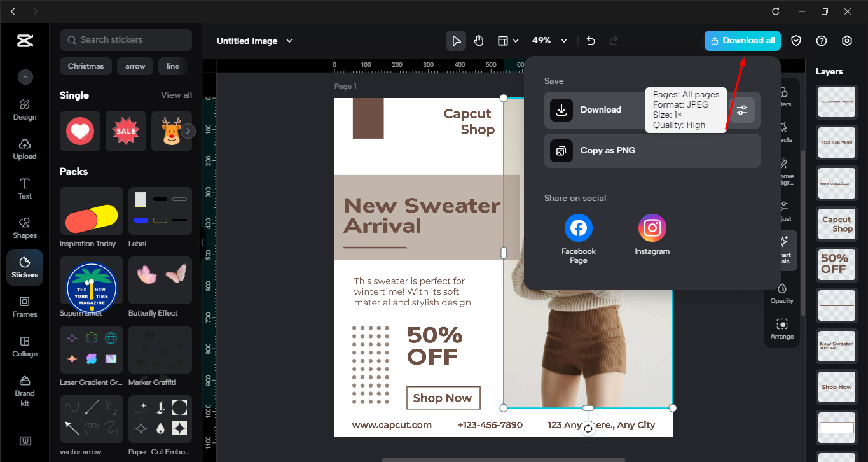The height and width of the screenshot is (462, 868).
Task: Share to Facebook Page
Action: (579, 239)
